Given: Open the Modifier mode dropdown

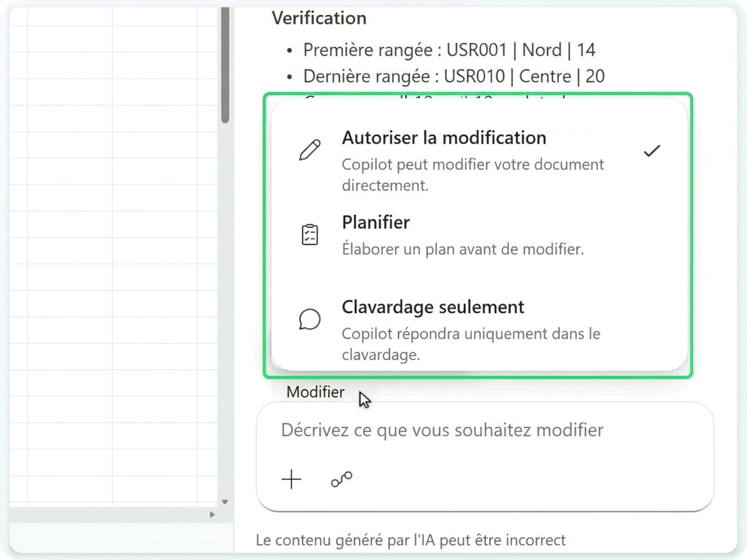Looking at the screenshot, I should coord(316,392).
